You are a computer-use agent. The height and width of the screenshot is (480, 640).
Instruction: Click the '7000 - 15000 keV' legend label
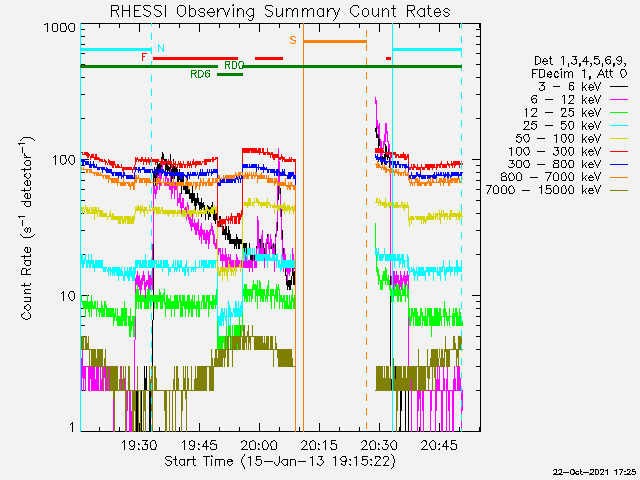(543, 190)
